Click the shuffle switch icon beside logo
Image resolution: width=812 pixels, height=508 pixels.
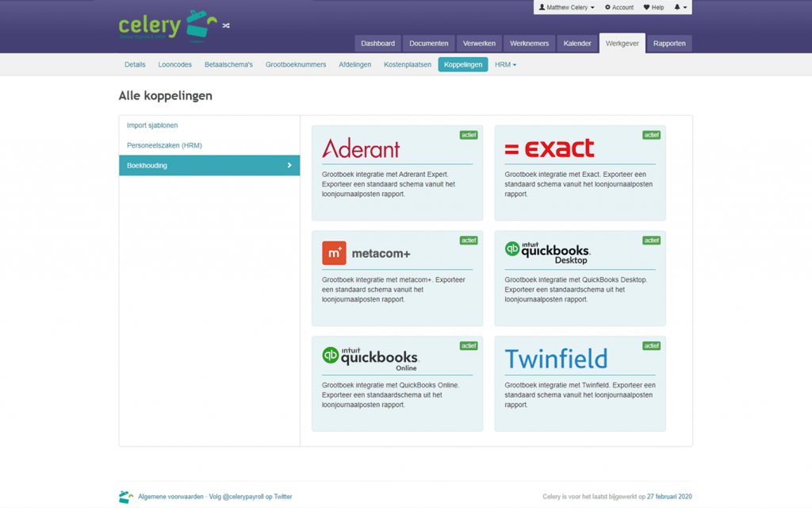[226, 25]
